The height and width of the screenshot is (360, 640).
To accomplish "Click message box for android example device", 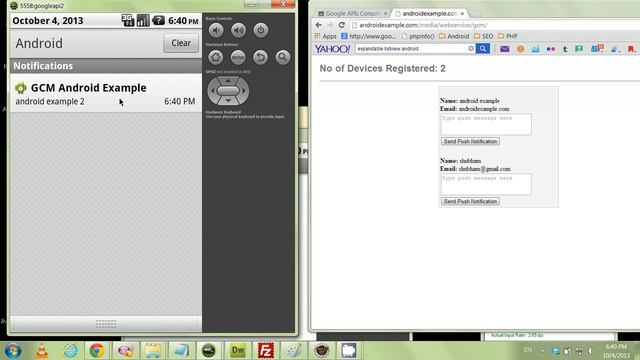I will [486, 124].
